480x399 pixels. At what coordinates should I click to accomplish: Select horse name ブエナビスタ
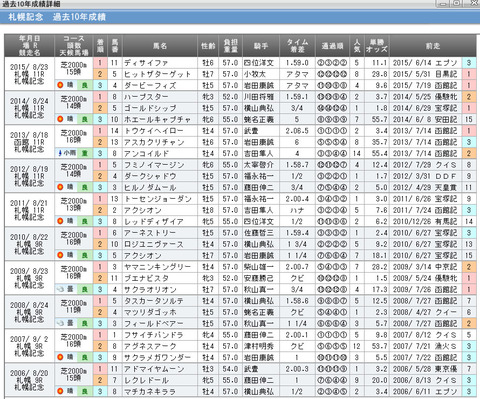point(146,278)
